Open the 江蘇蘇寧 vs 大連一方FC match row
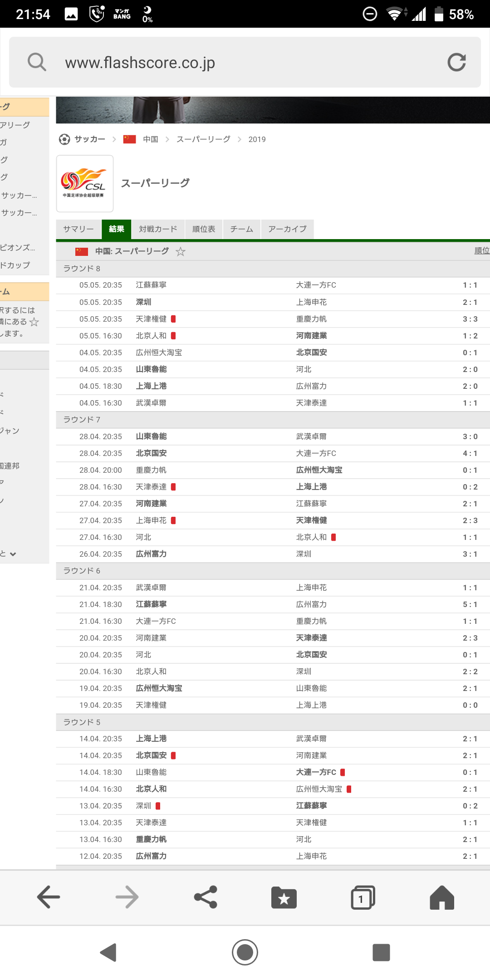This screenshot has width=490, height=980. click(x=272, y=285)
